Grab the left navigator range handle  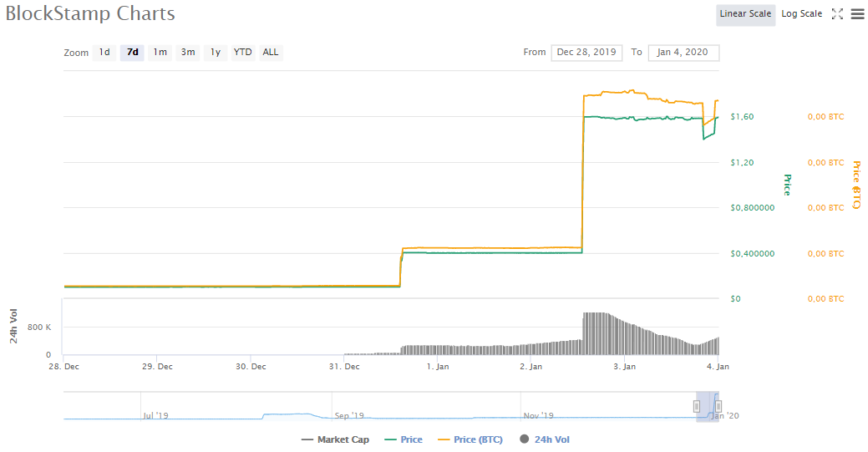697,407
